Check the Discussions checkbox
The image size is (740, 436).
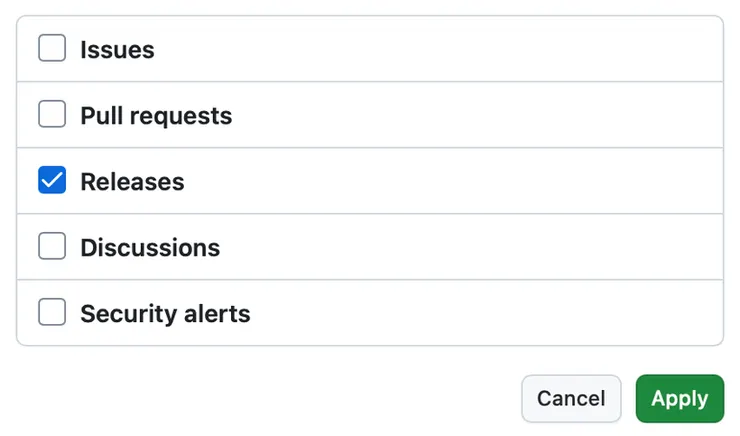pyautogui.click(x=52, y=246)
